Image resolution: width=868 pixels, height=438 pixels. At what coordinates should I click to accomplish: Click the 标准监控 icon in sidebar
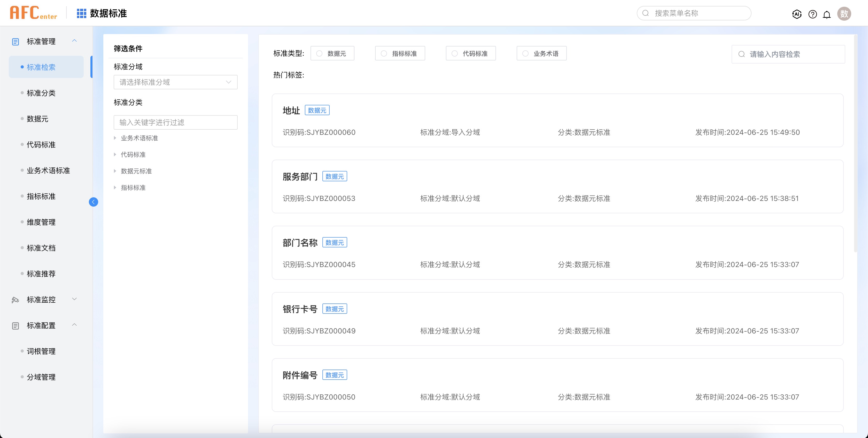pos(16,300)
